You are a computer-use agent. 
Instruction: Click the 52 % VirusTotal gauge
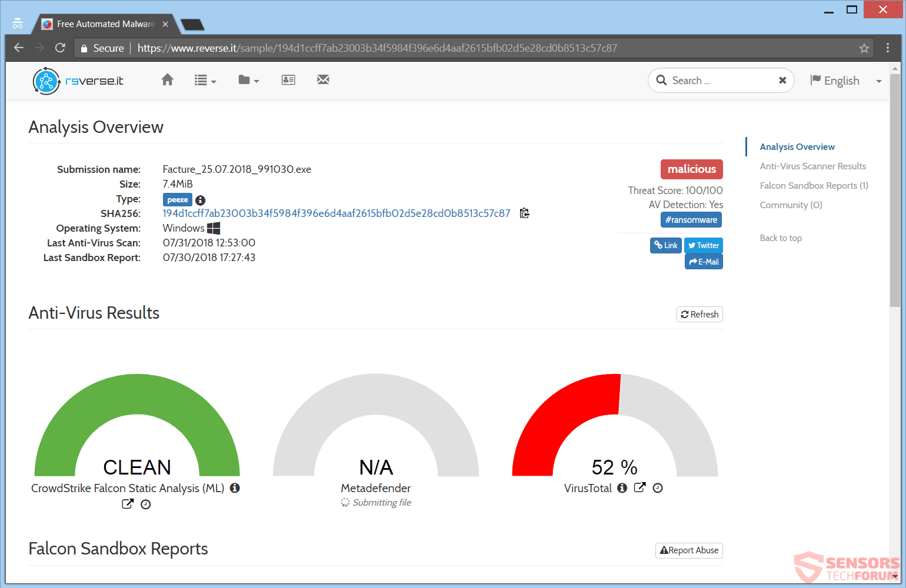(x=615, y=425)
